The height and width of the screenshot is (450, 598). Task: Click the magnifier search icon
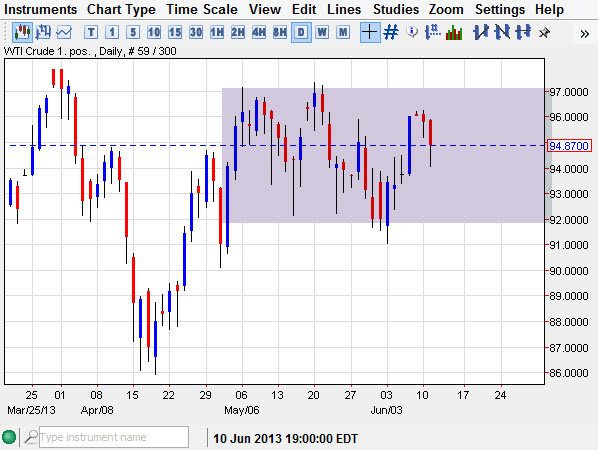pos(31,437)
